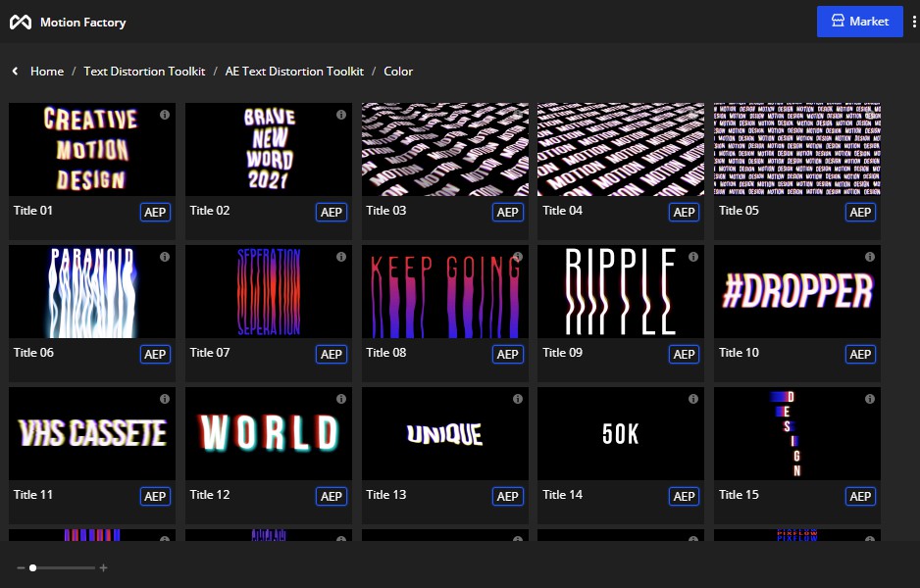Show info for Title 10
This screenshot has height=588, width=920.
(x=870, y=257)
